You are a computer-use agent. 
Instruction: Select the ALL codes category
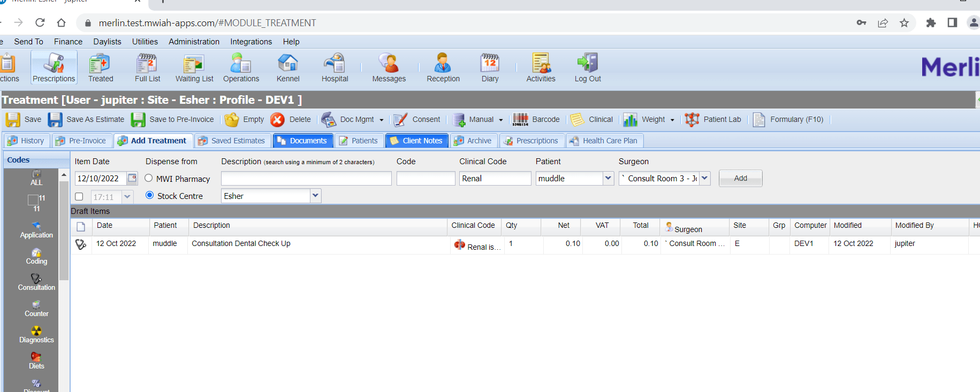click(x=36, y=178)
